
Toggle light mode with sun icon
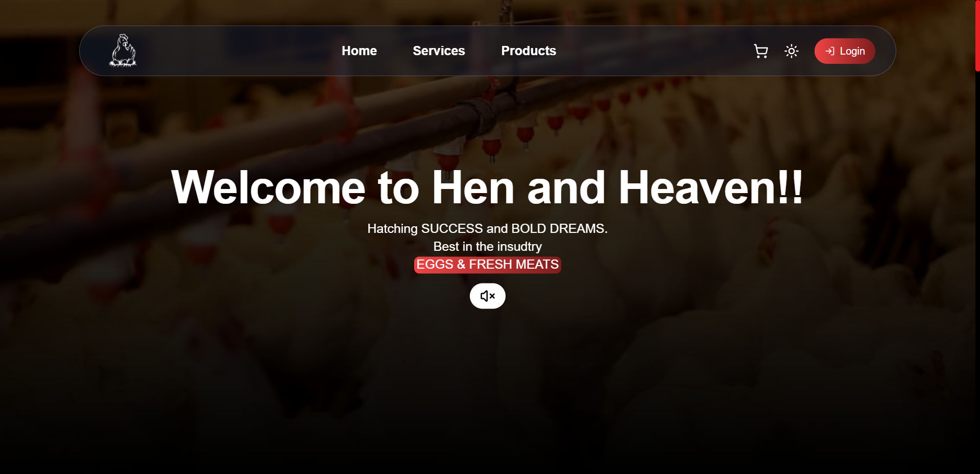tap(792, 51)
